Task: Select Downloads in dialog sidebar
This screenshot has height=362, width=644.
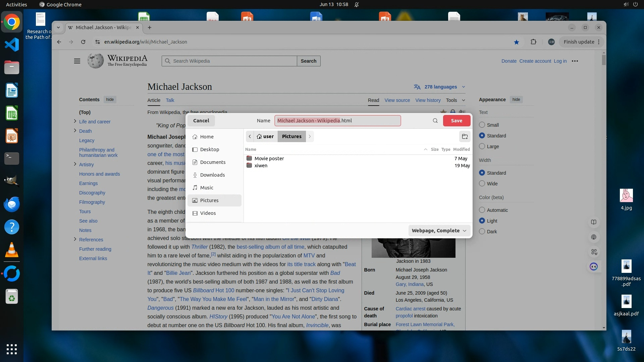Action: 212,175
